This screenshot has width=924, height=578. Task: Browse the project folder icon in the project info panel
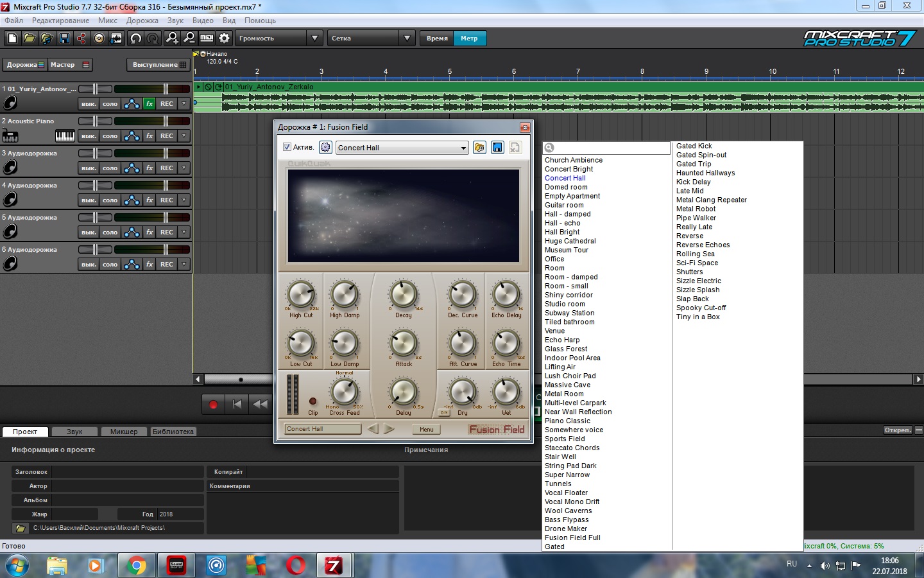21,528
